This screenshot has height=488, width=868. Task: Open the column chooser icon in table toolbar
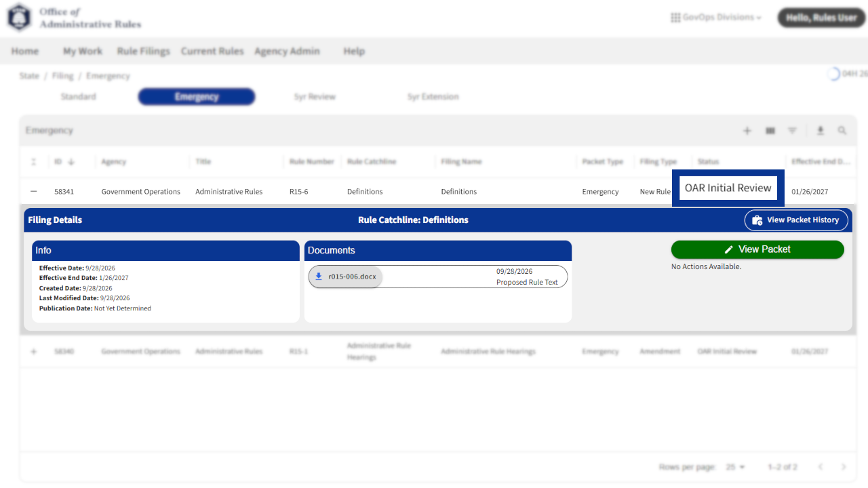tap(770, 131)
